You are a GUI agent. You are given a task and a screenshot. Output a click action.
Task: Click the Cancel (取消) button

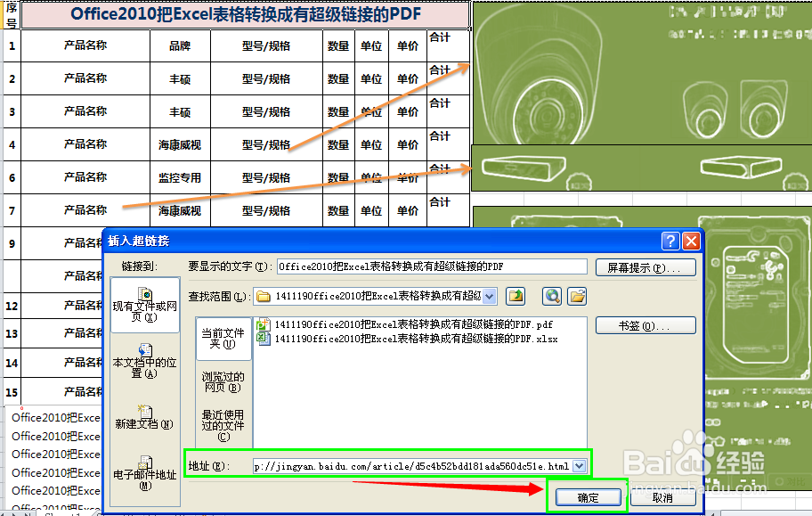pos(662,497)
